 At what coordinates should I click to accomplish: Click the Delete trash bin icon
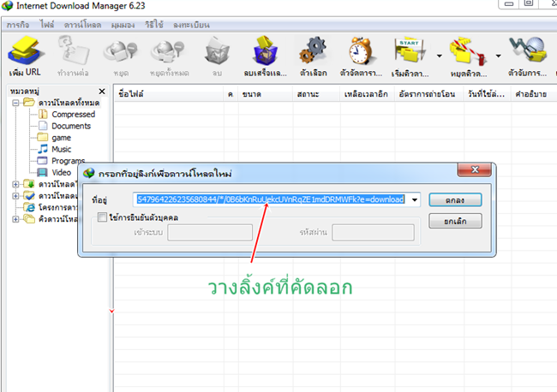point(217,51)
